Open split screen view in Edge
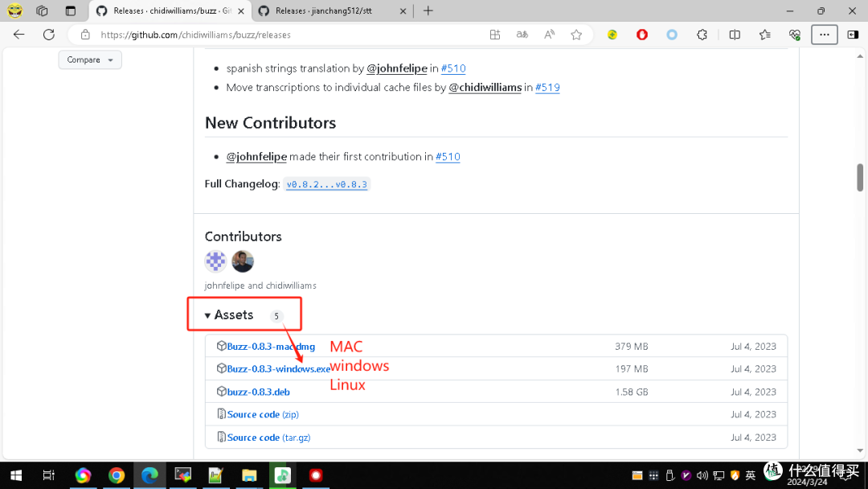868x489 pixels. tap(735, 35)
